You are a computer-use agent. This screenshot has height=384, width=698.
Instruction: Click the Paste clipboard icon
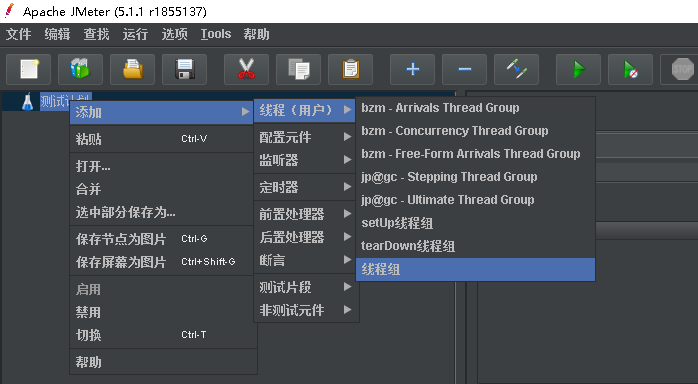[351, 69]
